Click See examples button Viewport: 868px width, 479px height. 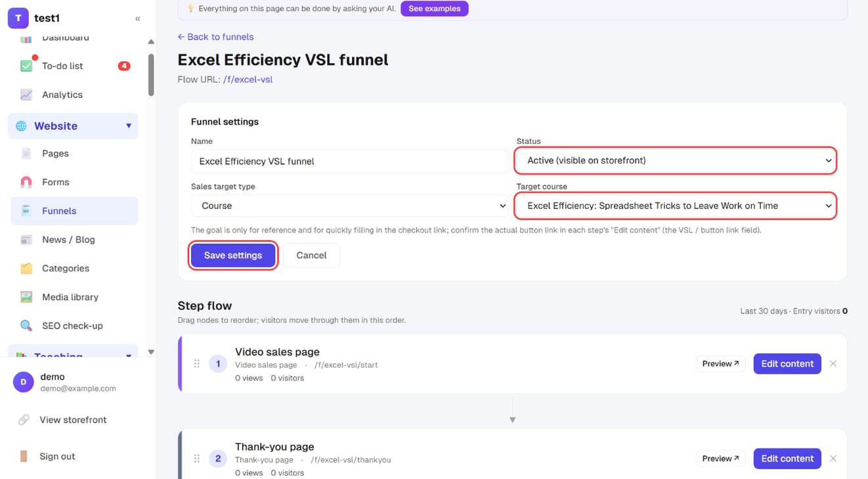point(435,9)
